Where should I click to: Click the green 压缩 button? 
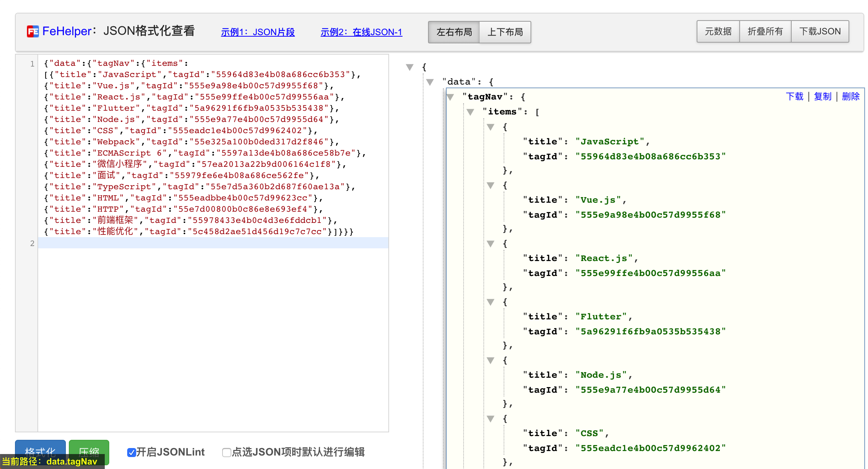89,453
